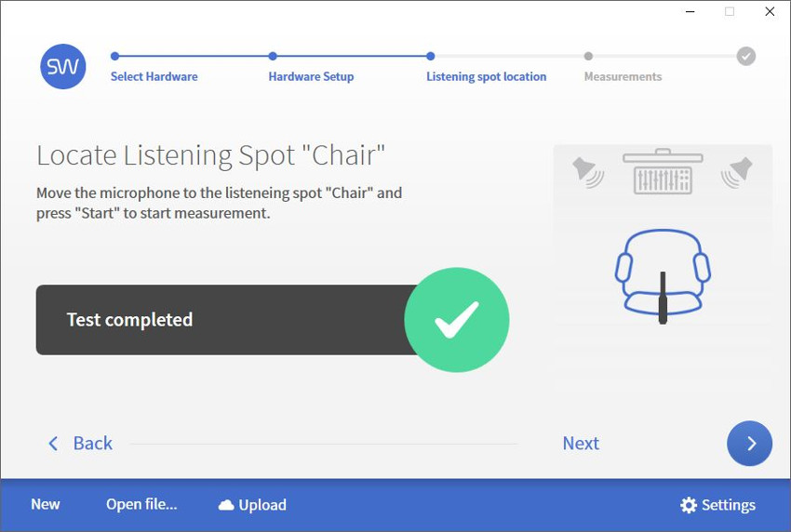Click the SW Sonarworks logo icon

pyautogui.click(x=63, y=67)
